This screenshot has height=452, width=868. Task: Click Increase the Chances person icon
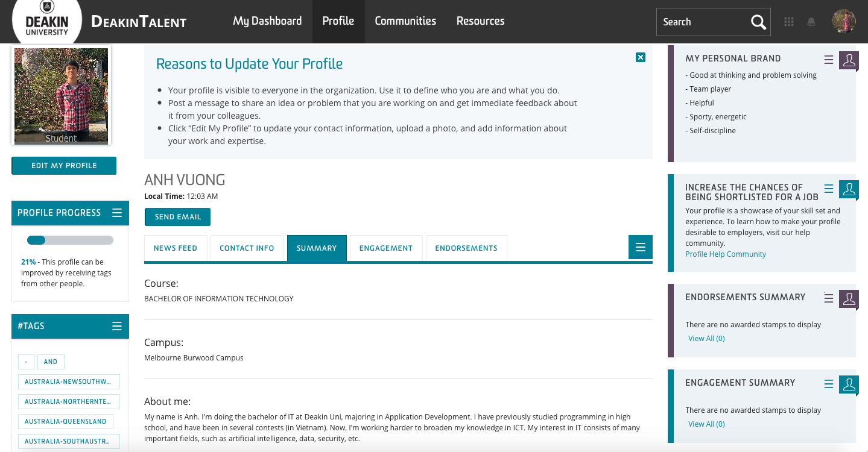click(849, 189)
